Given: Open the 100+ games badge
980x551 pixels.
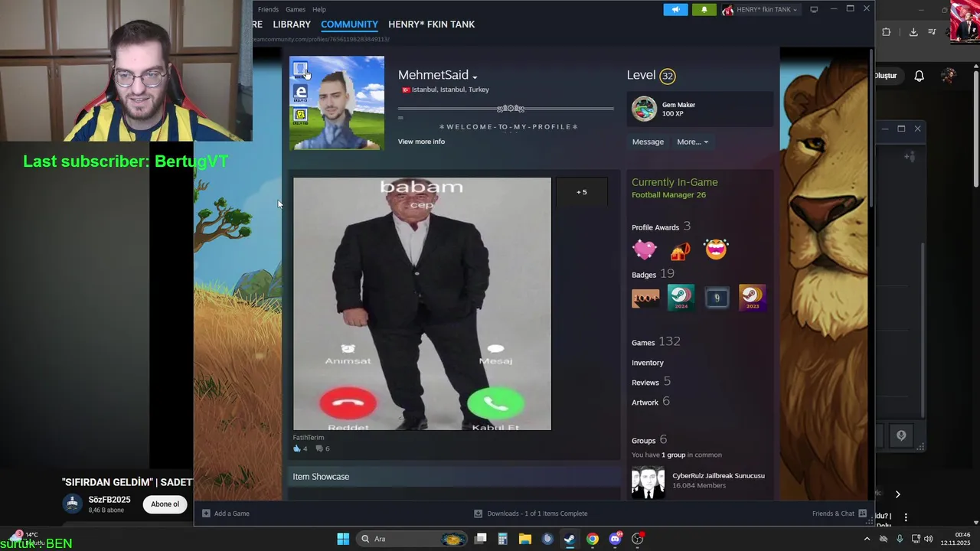Looking at the screenshot, I should pyautogui.click(x=645, y=298).
